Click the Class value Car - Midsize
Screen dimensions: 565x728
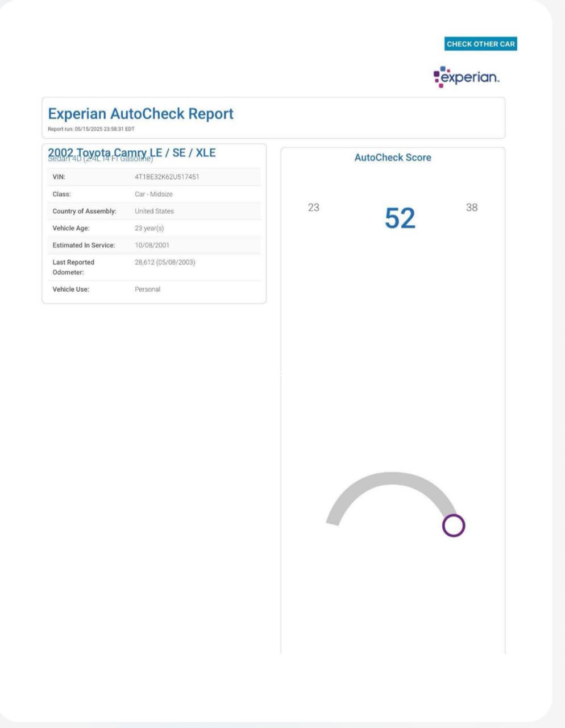pyautogui.click(x=153, y=194)
